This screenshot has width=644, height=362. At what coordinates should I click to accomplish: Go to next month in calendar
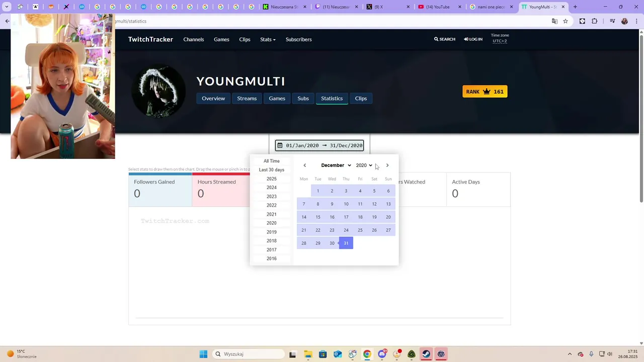point(387,165)
